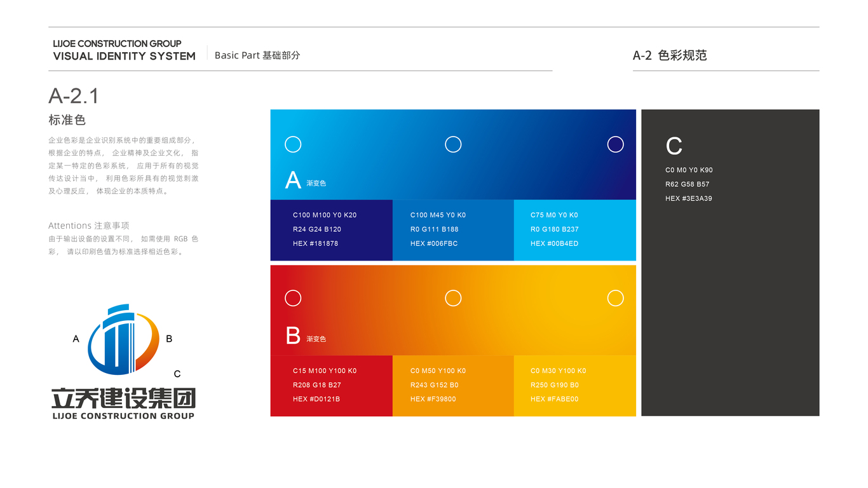Image resolution: width=868 pixels, height=488 pixels.
Task: Select the middle circle marker on orange gradient B
Action: coord(453,298)
